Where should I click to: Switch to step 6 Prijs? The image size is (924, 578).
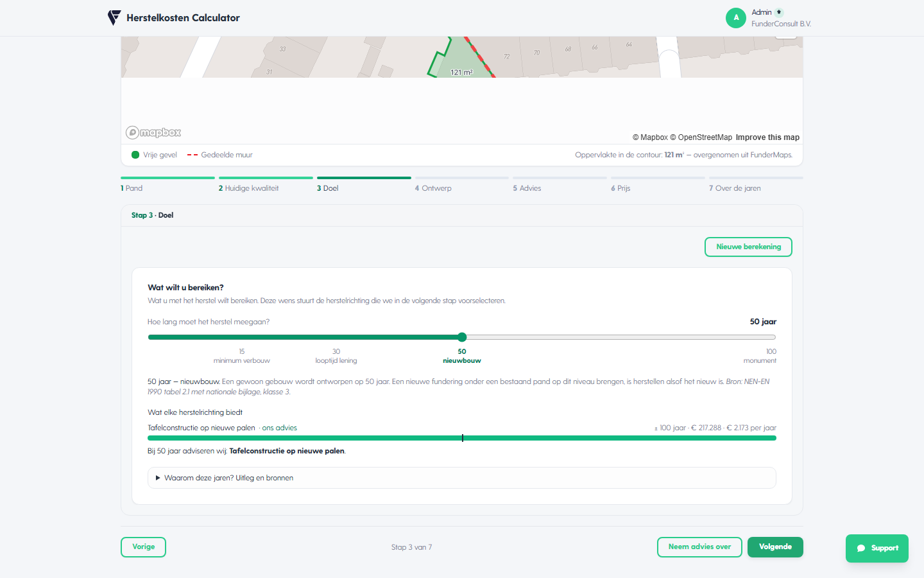(x=658, y=184)
